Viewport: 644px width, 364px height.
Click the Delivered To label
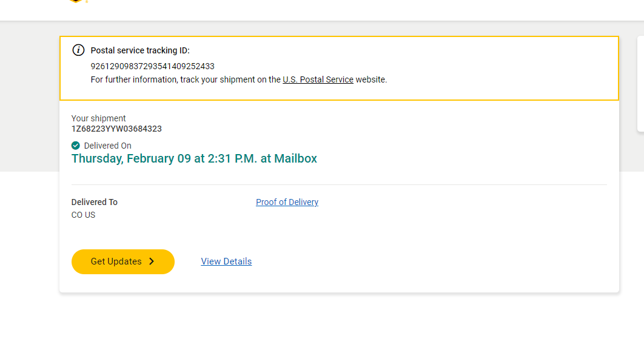coord(95,202)
